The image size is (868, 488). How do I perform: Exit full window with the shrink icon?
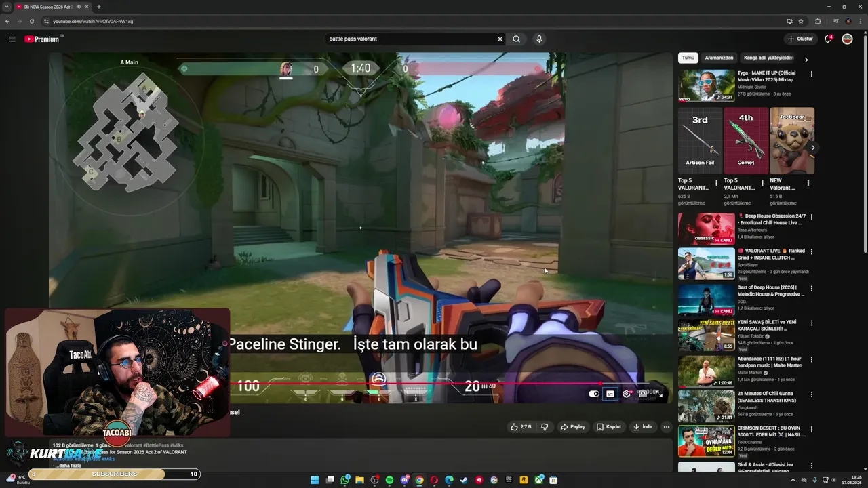point(658,394)
